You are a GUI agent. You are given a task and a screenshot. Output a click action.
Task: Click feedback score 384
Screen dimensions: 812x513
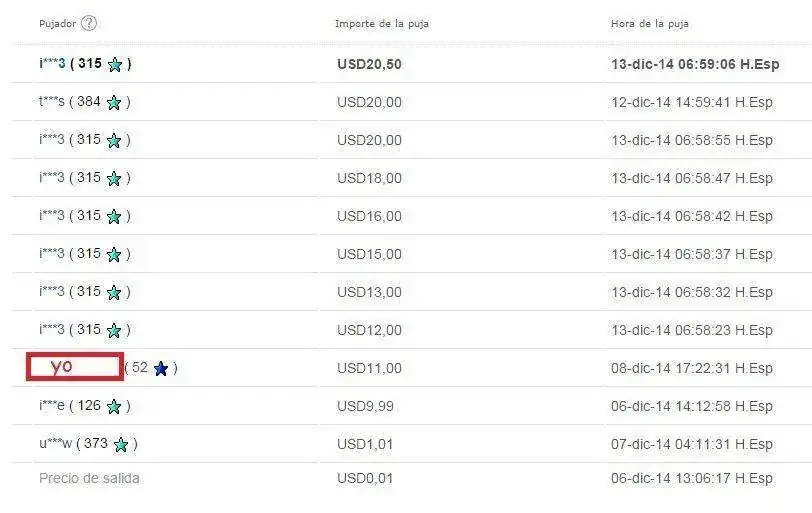tap(89, 102)
